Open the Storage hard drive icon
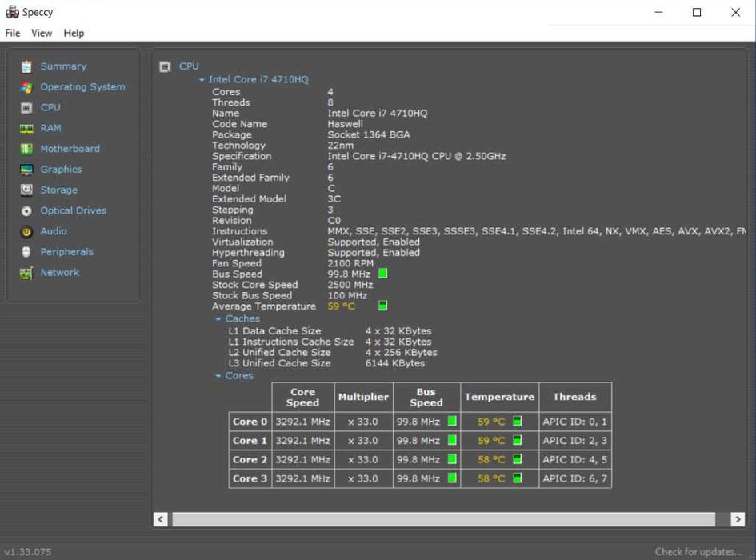The height and width of the screenshot is (560, 756). click(x=26, y=190)
